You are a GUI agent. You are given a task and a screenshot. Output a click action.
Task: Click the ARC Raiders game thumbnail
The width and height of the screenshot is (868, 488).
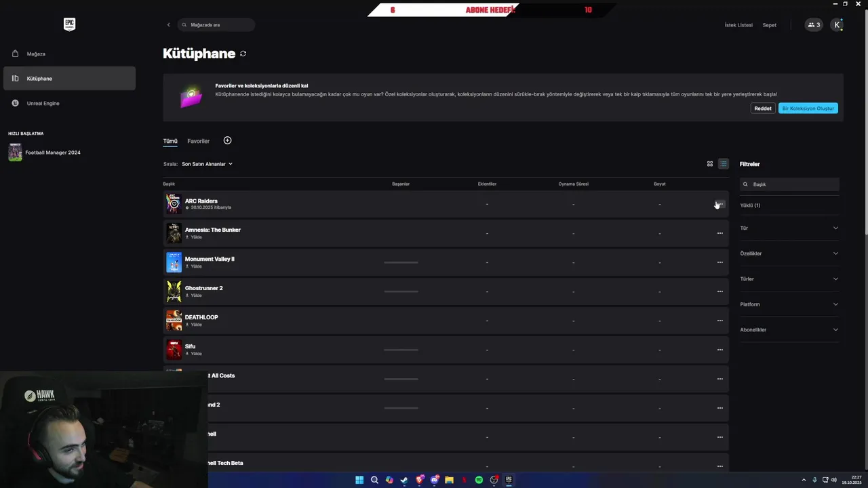point(174,204)
